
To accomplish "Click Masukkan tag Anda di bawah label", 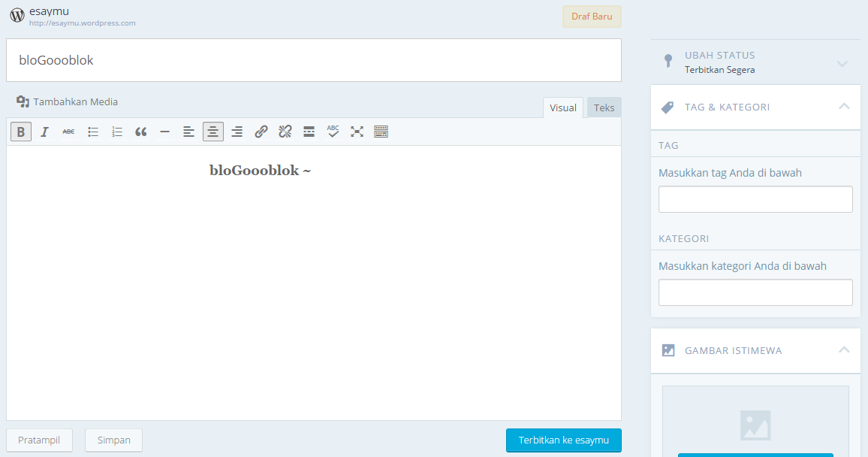I will click(x=730, y=173).
